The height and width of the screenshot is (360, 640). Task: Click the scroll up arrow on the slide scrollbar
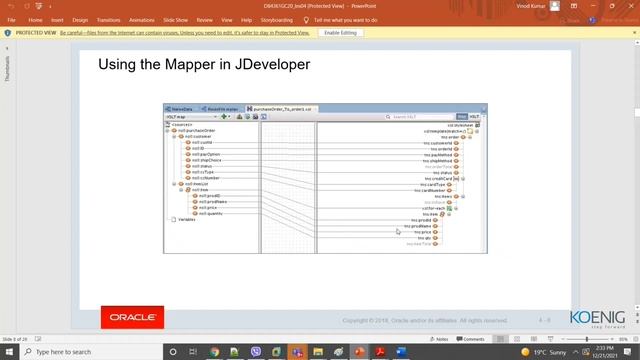[637, 42]
